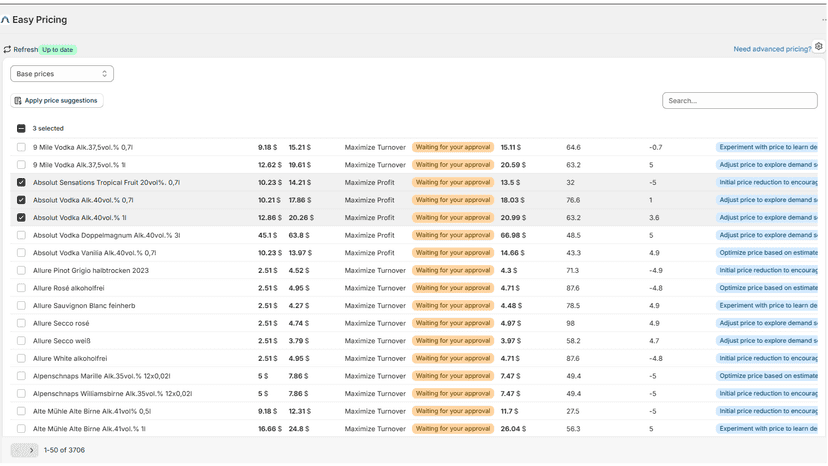
Task: Check Absolut Vodka Vanilia checkbox
Action: tap(21, 253)
